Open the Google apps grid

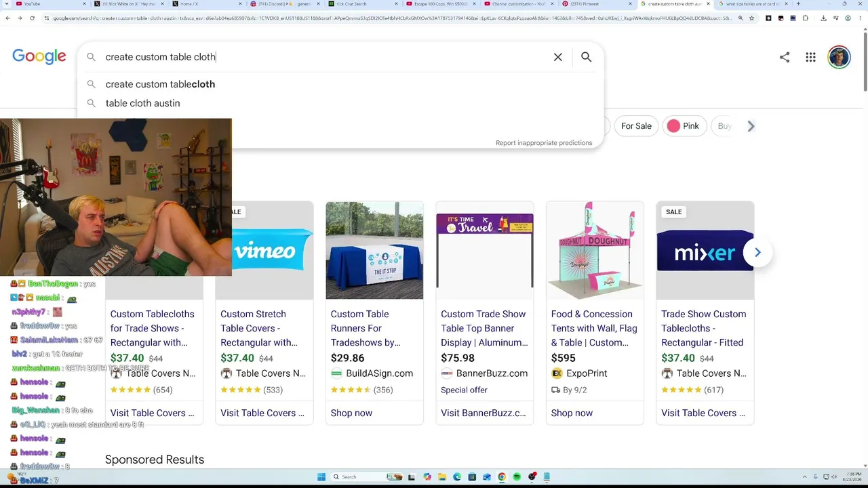click(810, 58)
